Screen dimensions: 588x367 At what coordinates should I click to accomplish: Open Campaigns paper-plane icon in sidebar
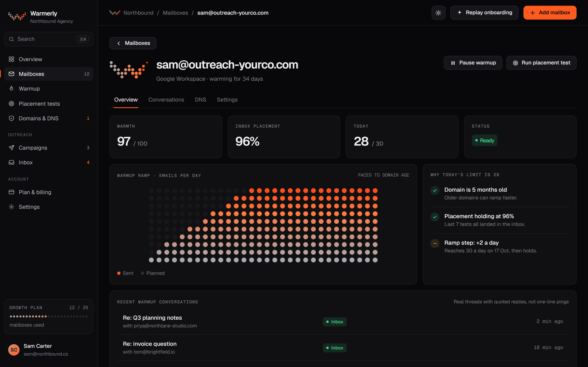coord(11,148)
